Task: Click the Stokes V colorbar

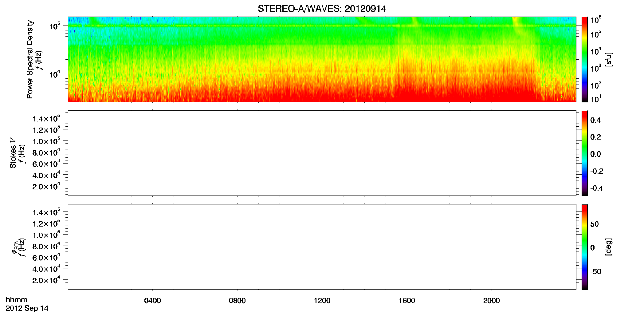Action: (585, 153)
